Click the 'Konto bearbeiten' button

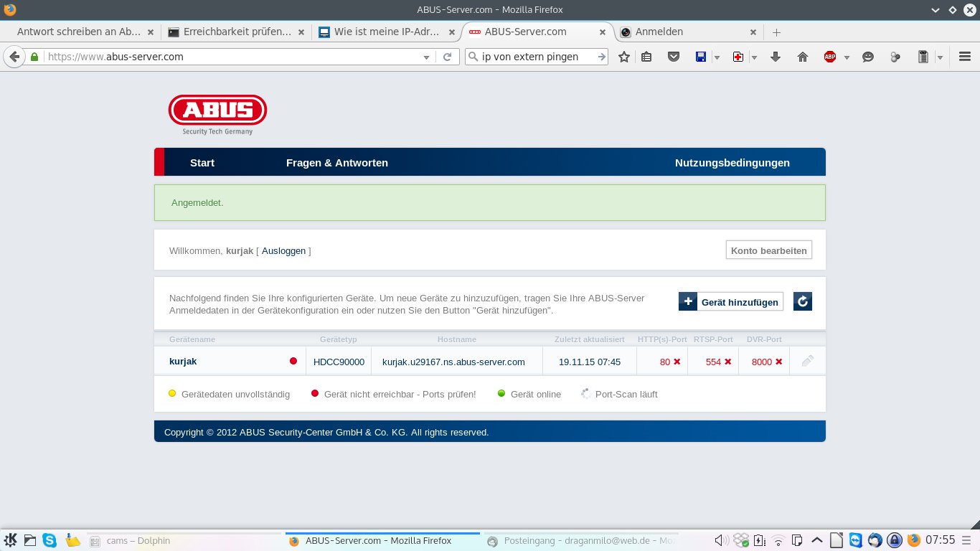tap(768, 250)
